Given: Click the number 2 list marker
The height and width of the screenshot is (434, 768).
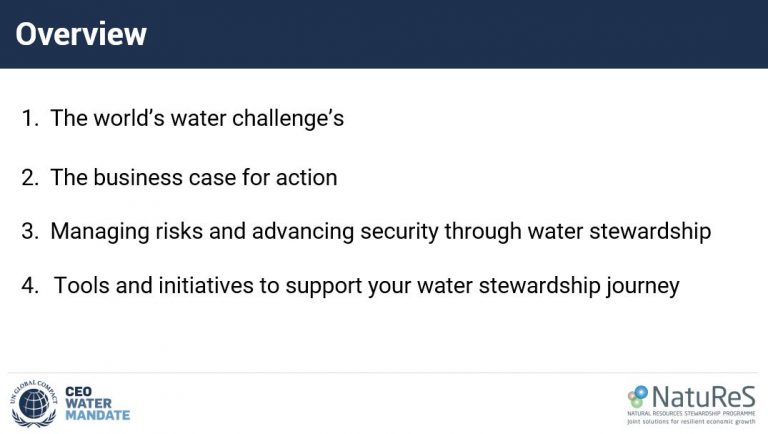Looking at the screenshot, I should [30, 178].
